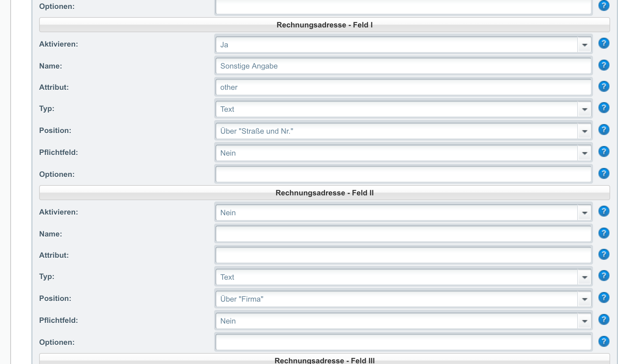The height and width of the screenshot is (364, 628).
Task: Open help for Feld I Name
Action: (x=604, y=65)
